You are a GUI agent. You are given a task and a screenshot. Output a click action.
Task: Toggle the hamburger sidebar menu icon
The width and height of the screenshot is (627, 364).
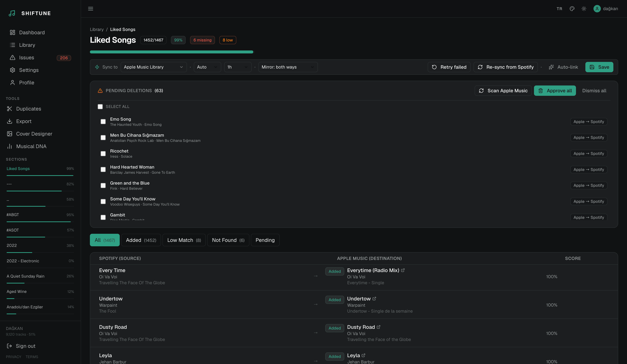tap(91, 9)
